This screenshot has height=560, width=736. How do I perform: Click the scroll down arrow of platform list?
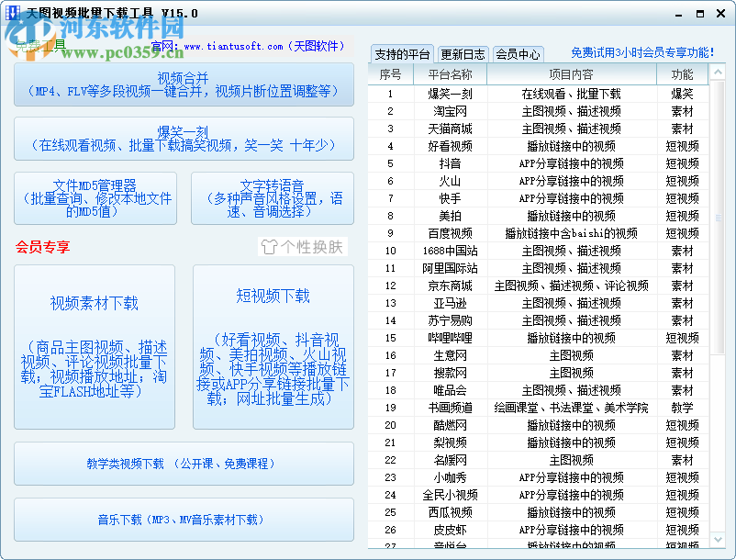(718, 540)
